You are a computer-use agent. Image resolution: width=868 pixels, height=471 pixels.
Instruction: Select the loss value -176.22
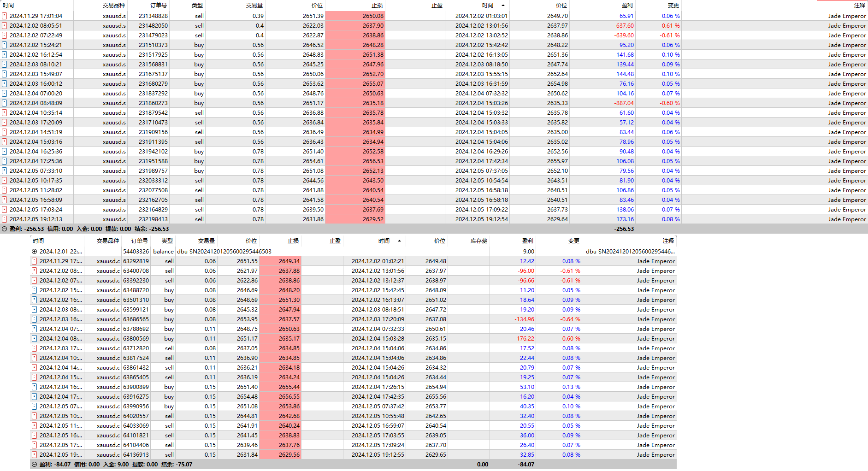(525, 338)
